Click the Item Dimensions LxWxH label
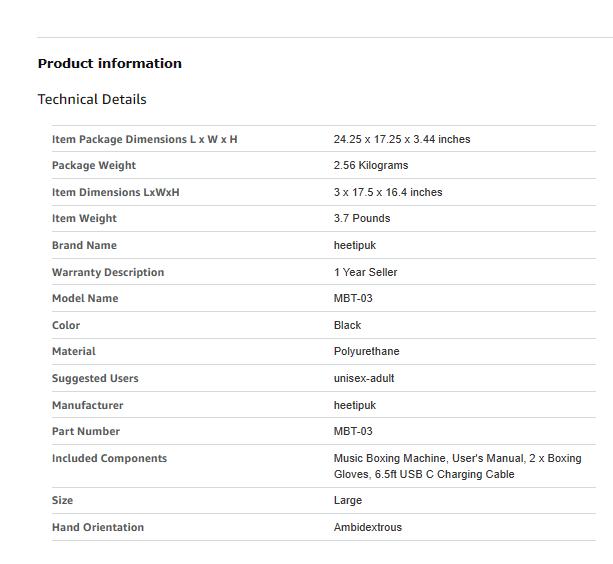Viewport: 613px width, 564px height. (x=116, y=192)
